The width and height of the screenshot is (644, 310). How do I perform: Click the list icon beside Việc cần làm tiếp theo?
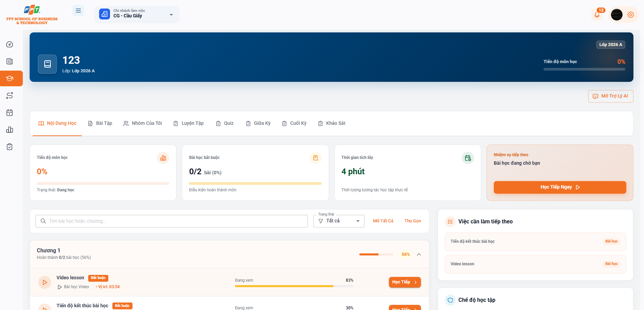point(450,222)
